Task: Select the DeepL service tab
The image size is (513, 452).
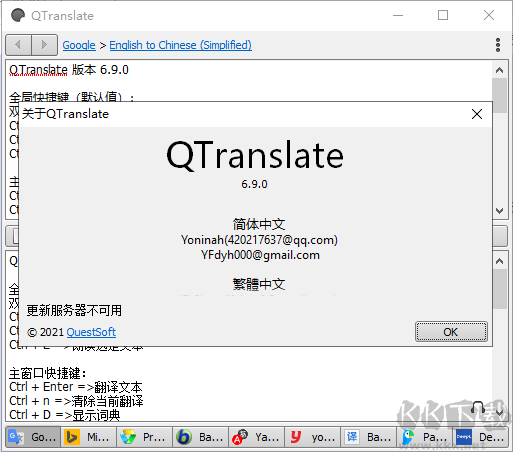Action: (480, 437)
